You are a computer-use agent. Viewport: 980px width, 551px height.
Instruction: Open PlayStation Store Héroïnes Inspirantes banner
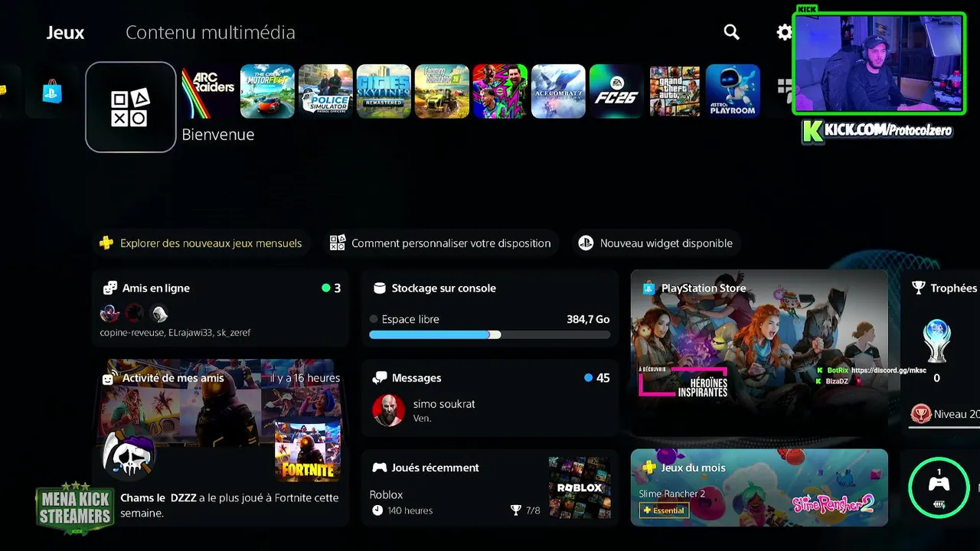click(x=759, y=353)
